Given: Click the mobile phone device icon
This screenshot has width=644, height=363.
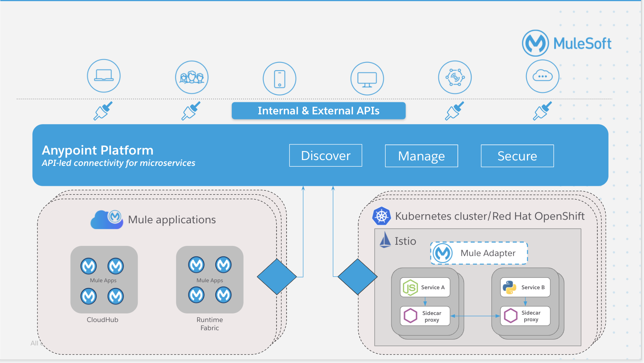Looking at the screenshot, I should click(x=279, y=78).
